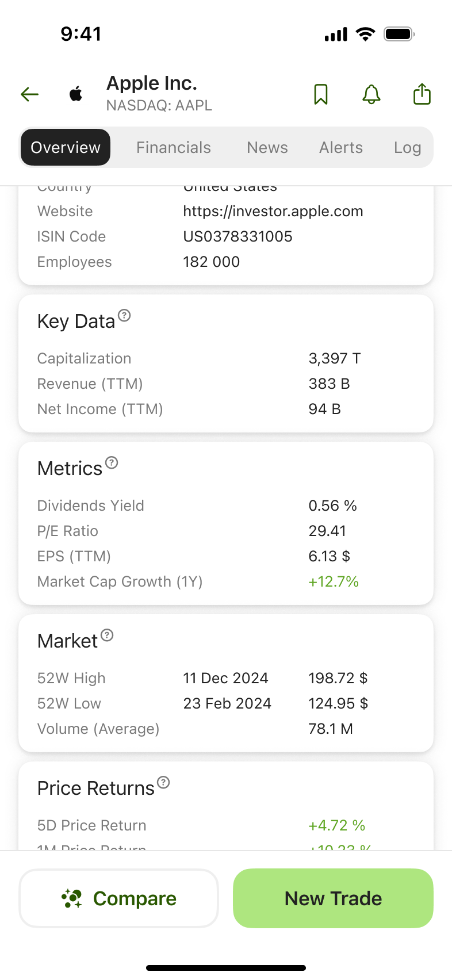This screenshot has height=980, width=452.
Task: Select the Log tab
Action: 407,148
